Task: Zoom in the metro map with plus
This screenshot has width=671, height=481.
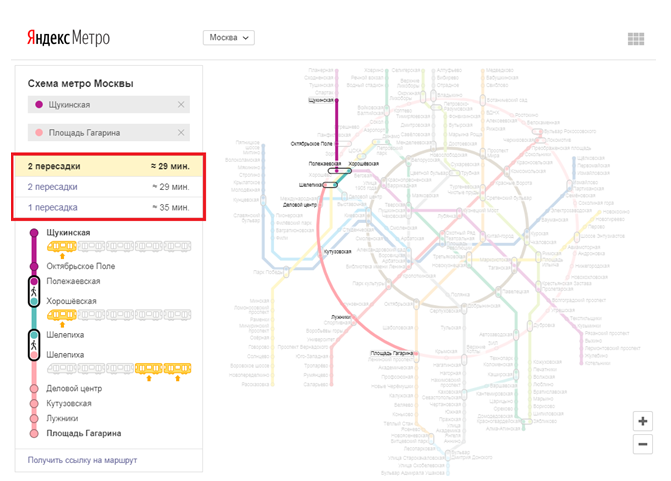Action: (x=642, y=421)
